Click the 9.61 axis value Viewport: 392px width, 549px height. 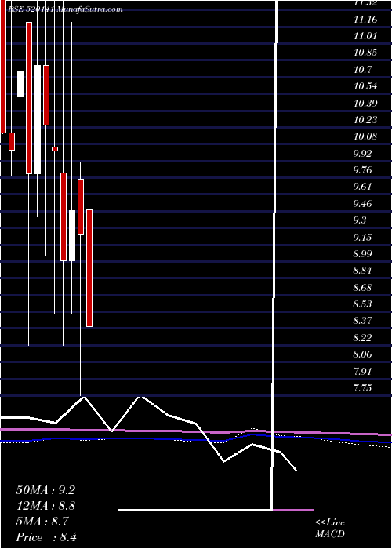point(362,187)
